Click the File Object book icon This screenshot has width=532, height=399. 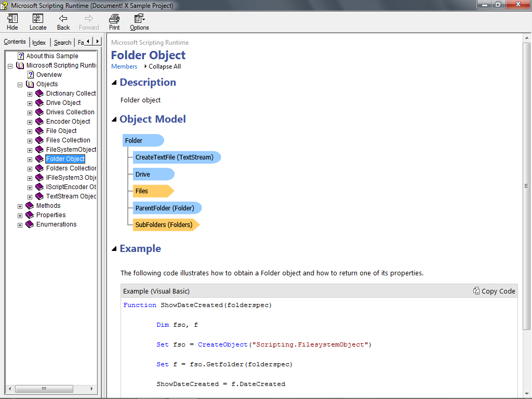39,131
